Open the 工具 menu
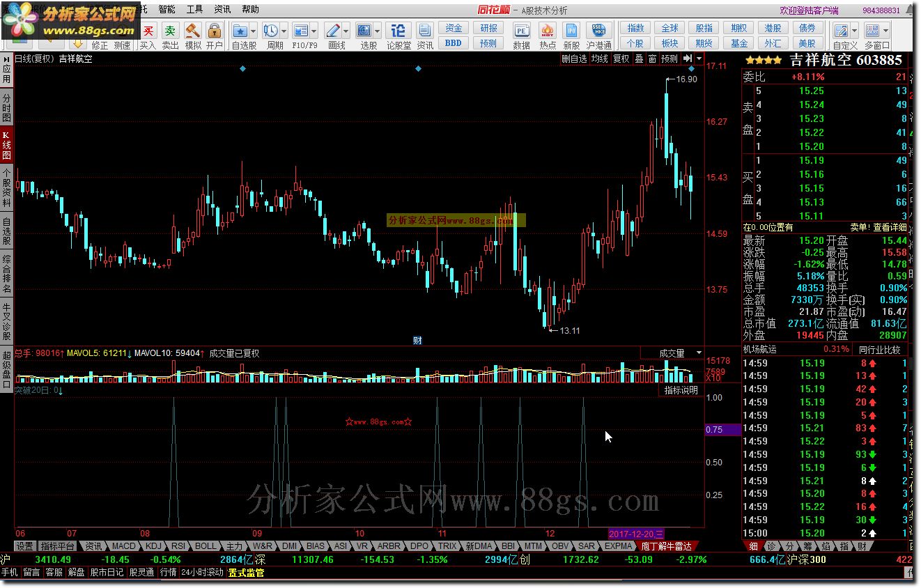Viewport: 921px width, 588px height. pyautogui.click(x=194, y=9)
